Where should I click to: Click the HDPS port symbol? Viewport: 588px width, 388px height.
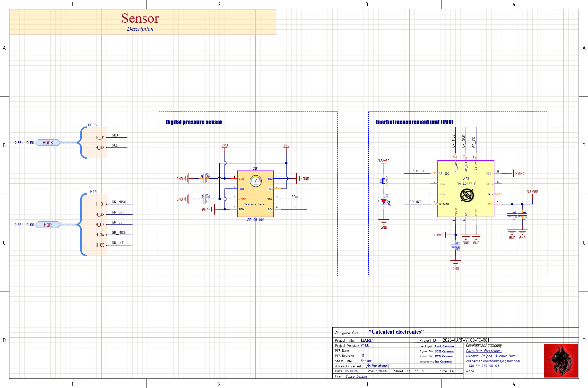[48, 143]
